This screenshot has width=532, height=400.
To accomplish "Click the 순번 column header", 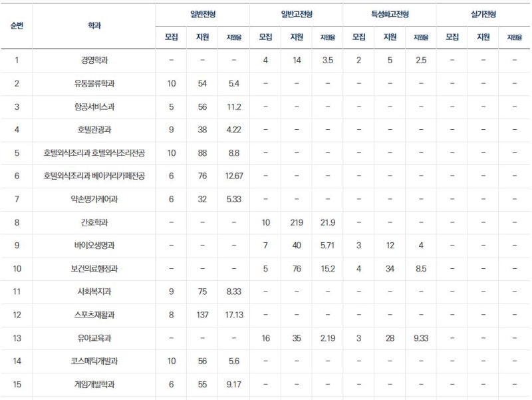I will [17, 25].
